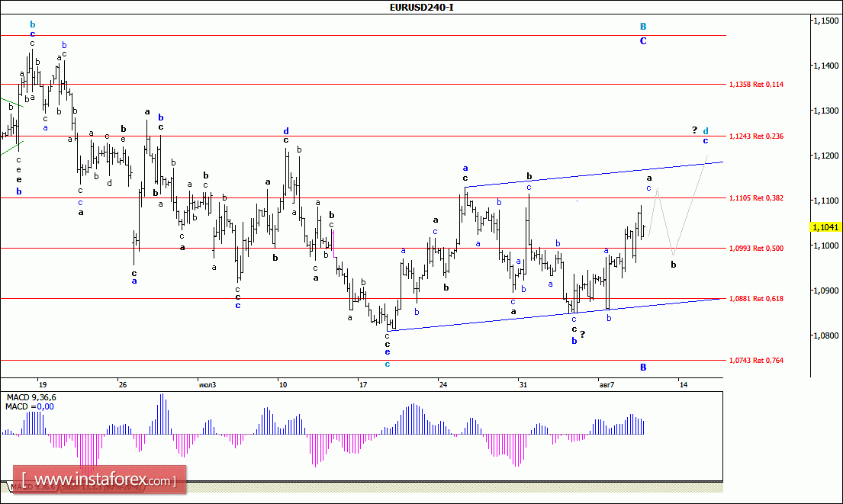This screenshot has width=843, height=504.
Task: Select the 31 date marker on time axis
Action: [523, 385]
